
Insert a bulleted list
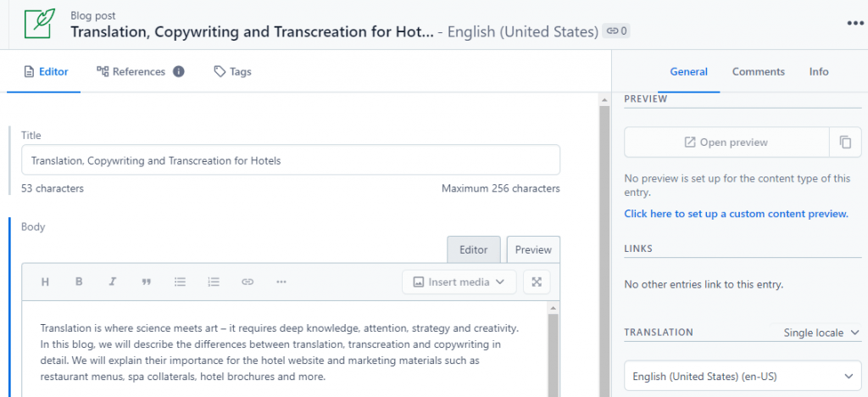click(x=180, y=282)
